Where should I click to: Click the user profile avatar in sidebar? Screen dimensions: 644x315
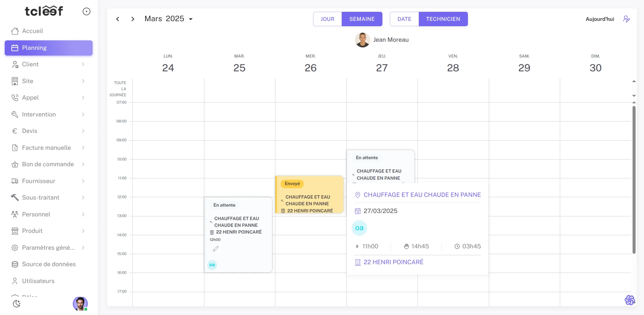coord(80,304)
